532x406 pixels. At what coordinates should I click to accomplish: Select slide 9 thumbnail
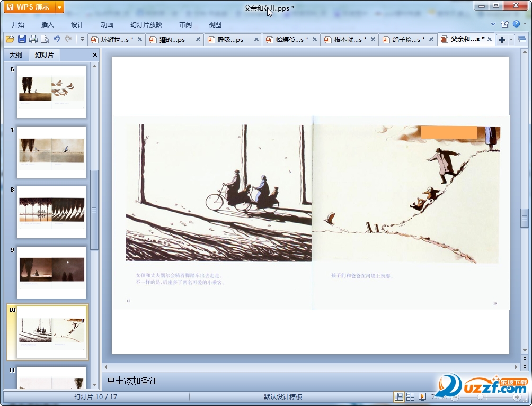[51, 273]
